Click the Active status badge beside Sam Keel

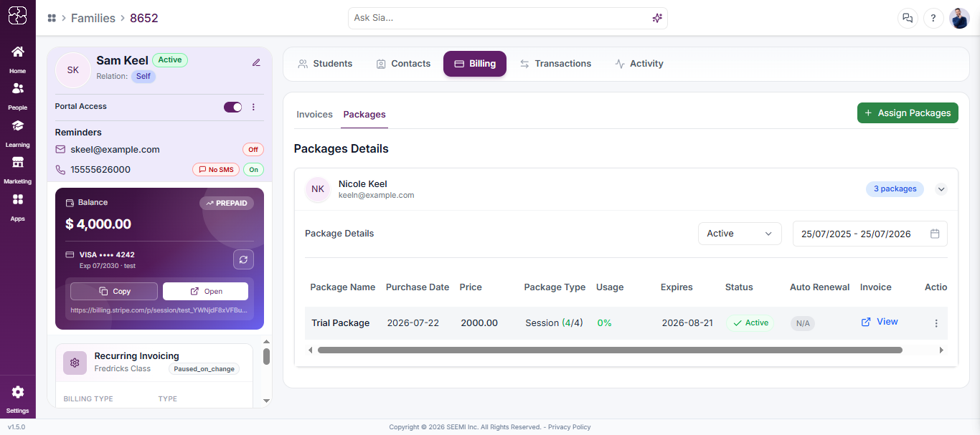[x=170, y=60]
